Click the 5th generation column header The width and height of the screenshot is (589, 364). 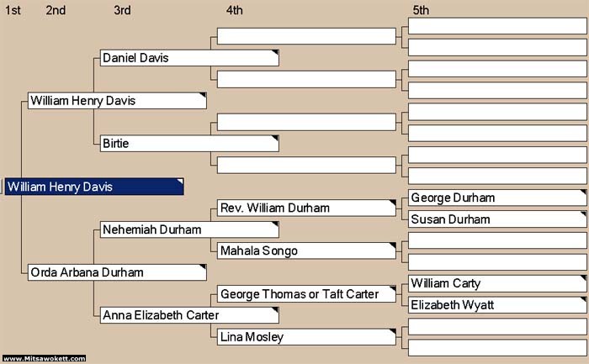pyautogui.click(x=421, y=10)
